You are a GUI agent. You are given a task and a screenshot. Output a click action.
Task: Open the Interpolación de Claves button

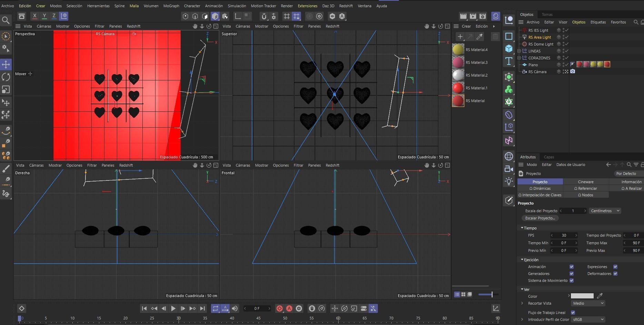(540, 195)
